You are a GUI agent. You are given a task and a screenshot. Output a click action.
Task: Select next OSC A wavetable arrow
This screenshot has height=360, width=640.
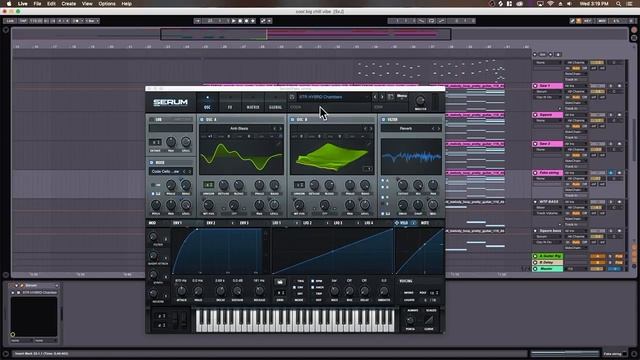coord(280,129)
